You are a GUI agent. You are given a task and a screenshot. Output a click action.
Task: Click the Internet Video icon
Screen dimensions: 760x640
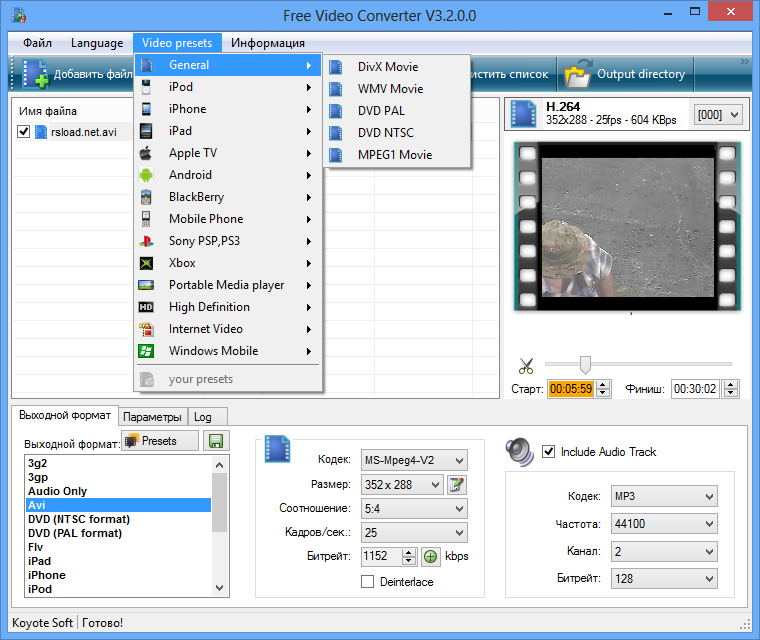146,329
